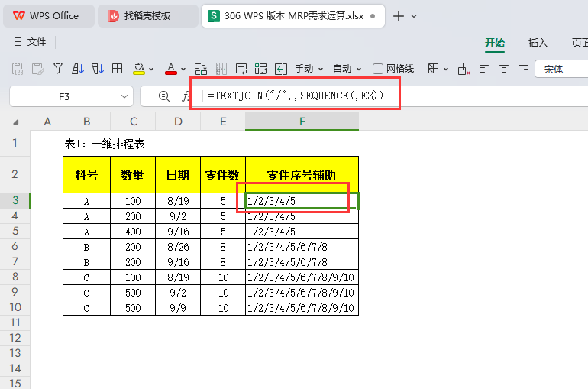Click the fx insert function icon

click(x=186, y=96)
